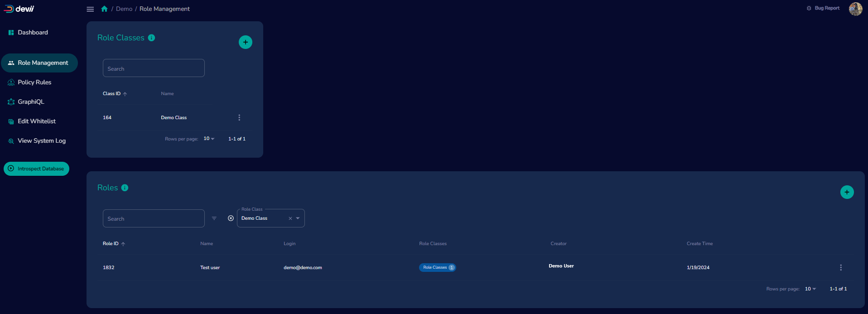
Task: Click the filter icon beside Roles search
Action: [x=214, y=218]
